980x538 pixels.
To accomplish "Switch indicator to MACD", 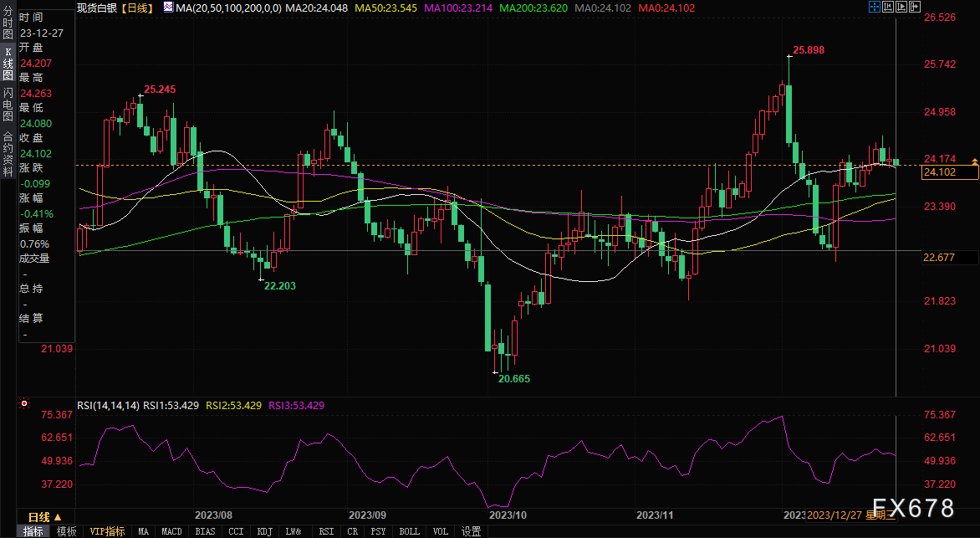I will [171, 531].
